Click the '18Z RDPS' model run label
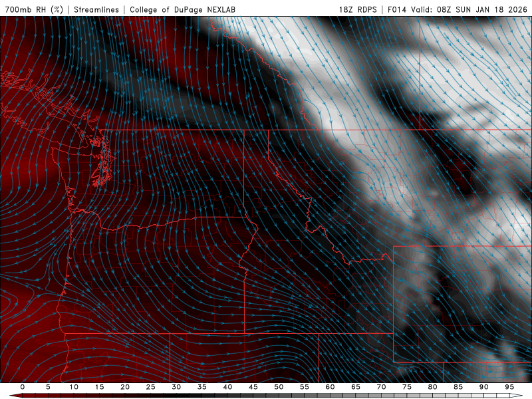The width and height of the screenshot is (532, 399). pos(358,9)
